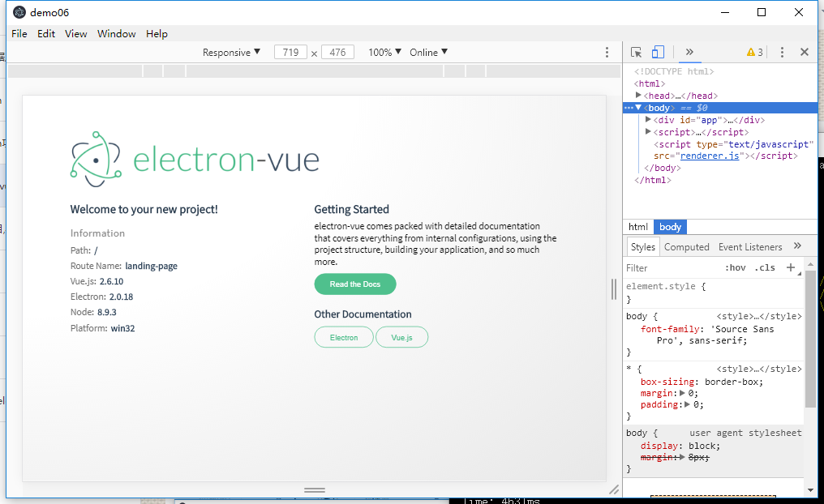Open the View menu
Screen dimensions: 824x504
click(x=75, y=33)
